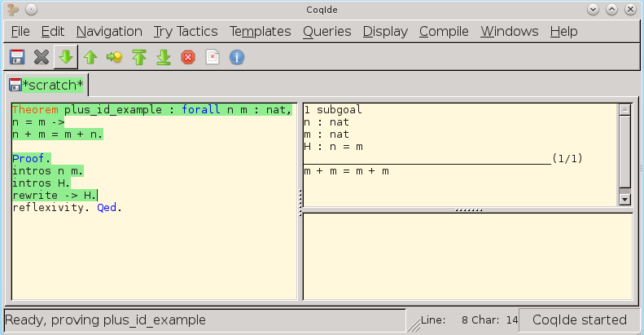Screen dimensions: 644x335
Task: Open the Compile menu
Action: pyautogui.click(x=444, y=31)
